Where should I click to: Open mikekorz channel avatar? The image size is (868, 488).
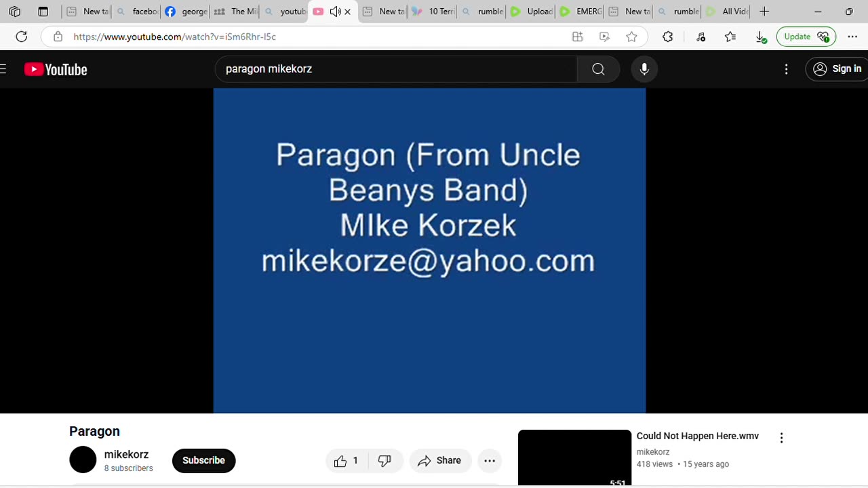(x=83, y=460)
